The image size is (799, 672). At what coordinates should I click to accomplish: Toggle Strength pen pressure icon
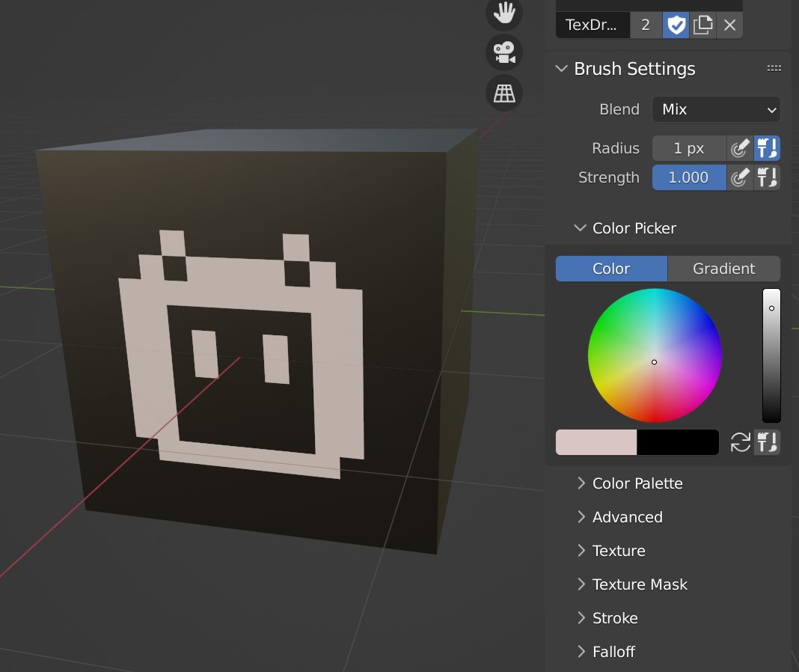point(740,177)
